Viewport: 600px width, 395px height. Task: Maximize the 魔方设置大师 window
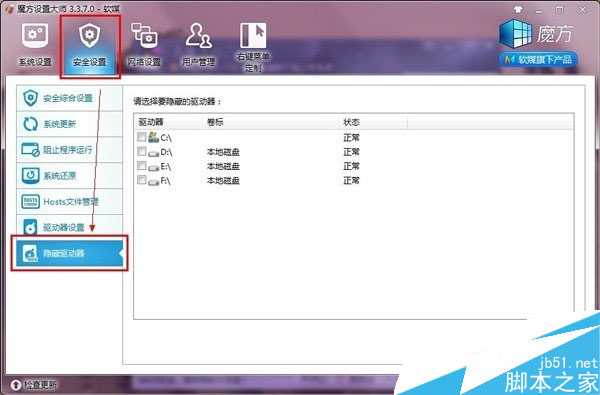559,10
